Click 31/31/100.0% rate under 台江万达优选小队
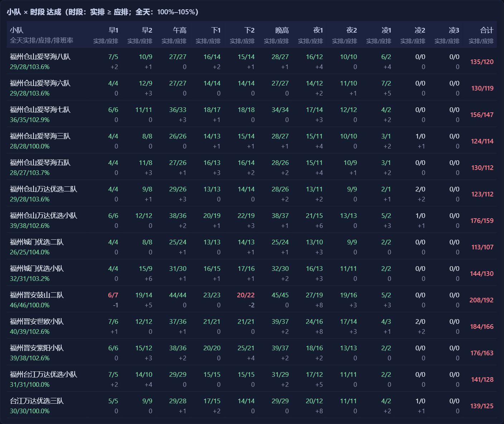Viewport: 504px width, 424px height. tap(30, 385)
